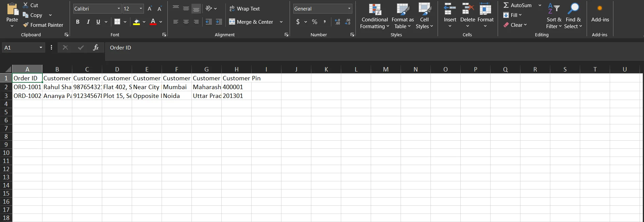
Task: Align text right in cell
Action: (196, 22)
